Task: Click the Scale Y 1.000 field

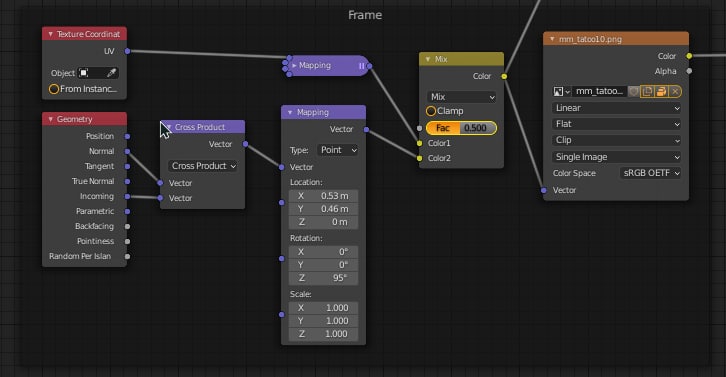Action: 323,321
